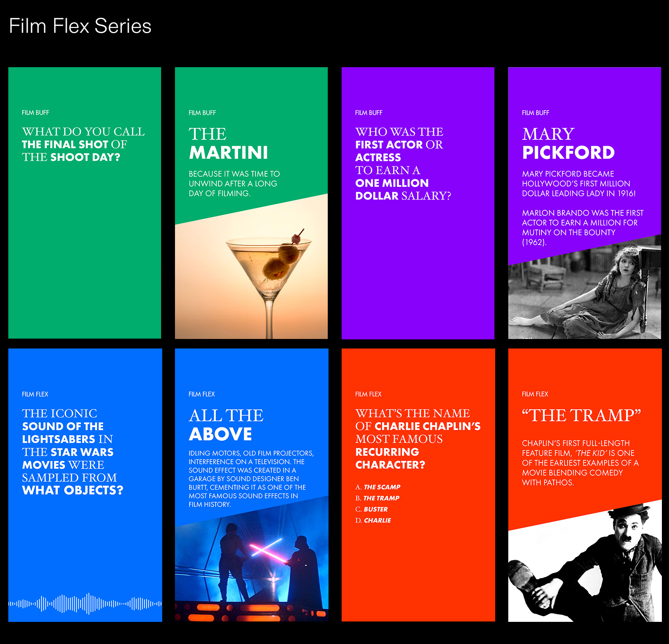The image size is (669, 644).
Task: Select the quoted "The Tramp" answer heading
Action: [581, 415]
